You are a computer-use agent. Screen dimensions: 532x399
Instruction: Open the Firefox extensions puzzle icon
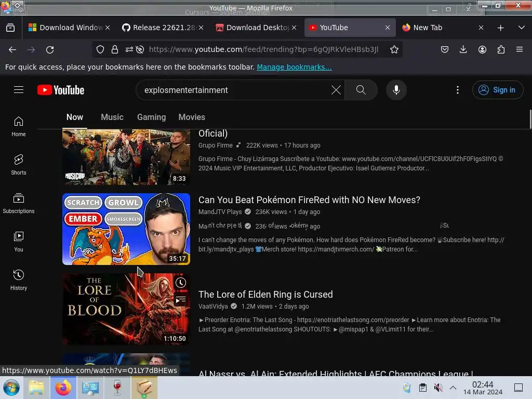501,49
